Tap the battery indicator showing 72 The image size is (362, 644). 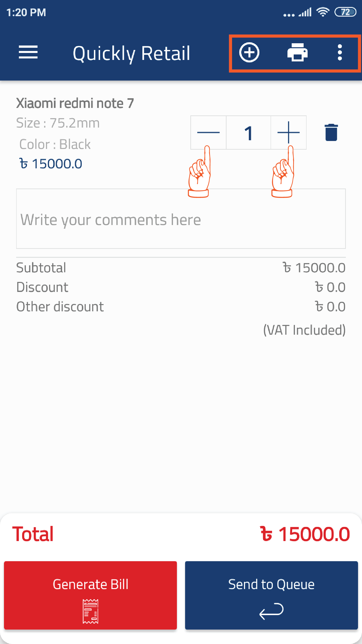coord(345,12)
